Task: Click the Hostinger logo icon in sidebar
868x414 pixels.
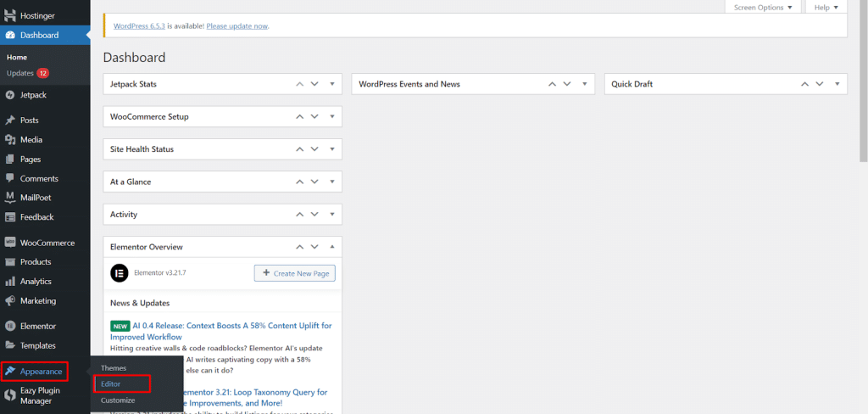Action: [x=10, y=17]
